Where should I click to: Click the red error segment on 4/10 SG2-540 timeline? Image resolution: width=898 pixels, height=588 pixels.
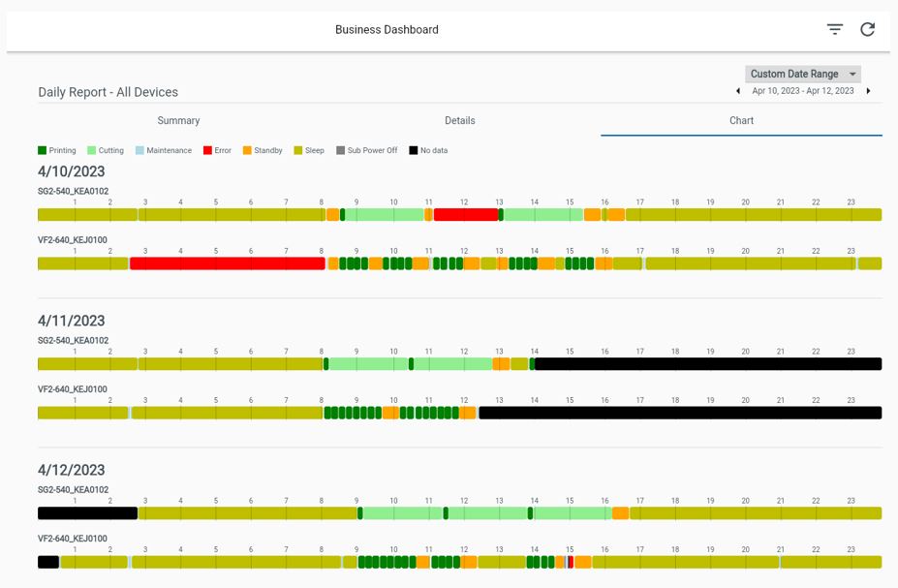click(x=466, y=215)
